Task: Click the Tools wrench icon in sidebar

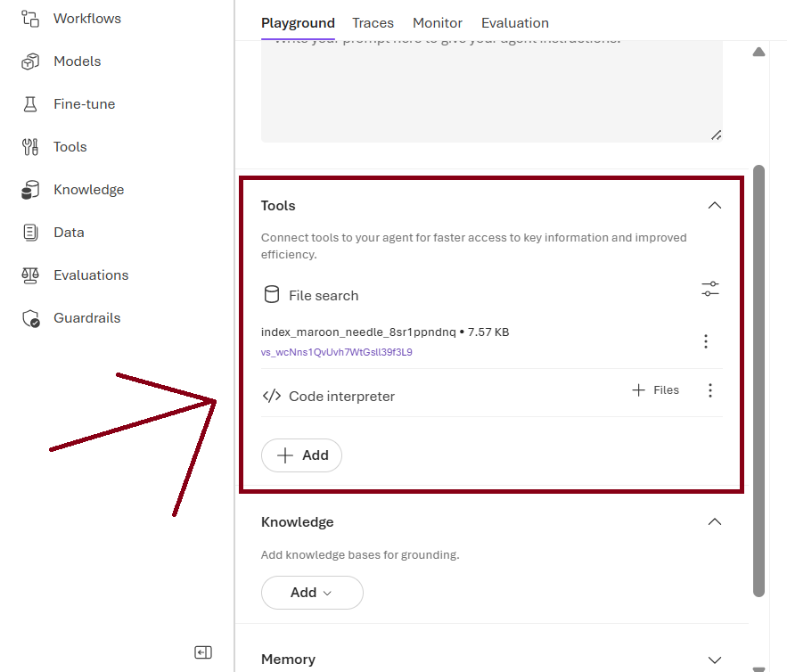Action: [x=30, y=146]
